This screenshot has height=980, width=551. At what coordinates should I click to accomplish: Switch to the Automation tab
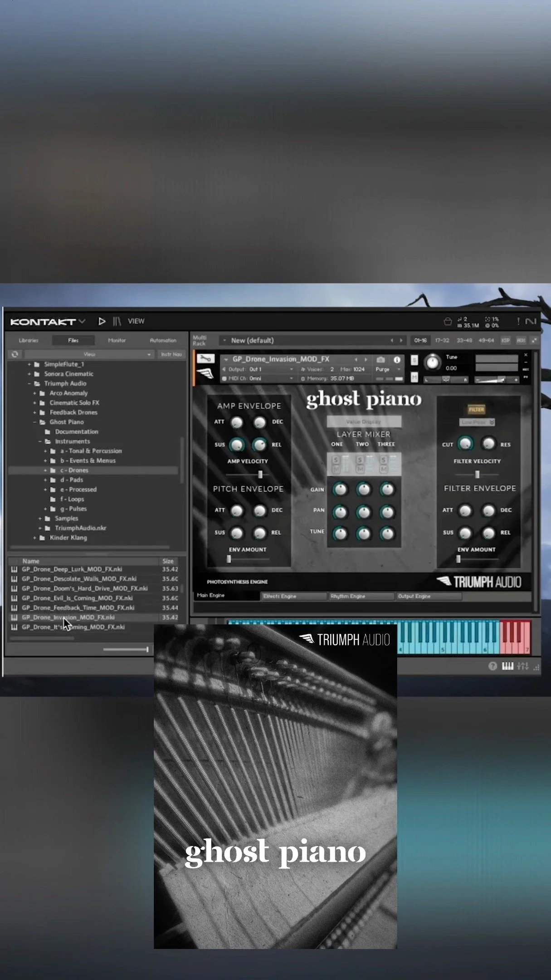(163, 340)
